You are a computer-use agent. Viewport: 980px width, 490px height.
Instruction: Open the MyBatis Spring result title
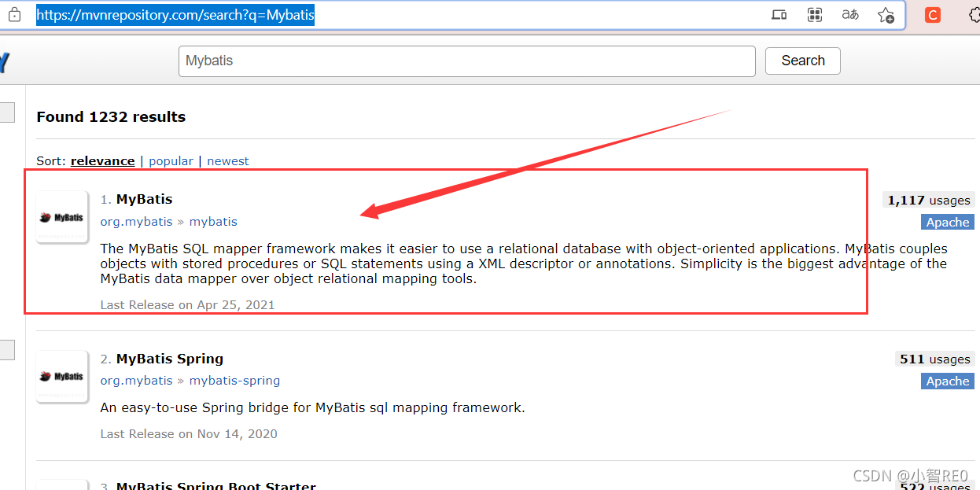click(170, 359)
